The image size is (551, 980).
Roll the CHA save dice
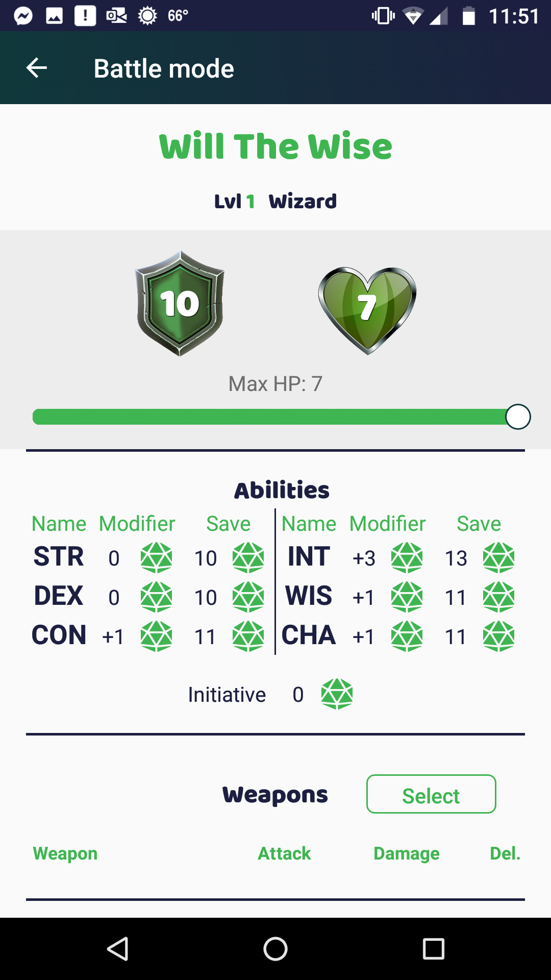click(498, 636)
